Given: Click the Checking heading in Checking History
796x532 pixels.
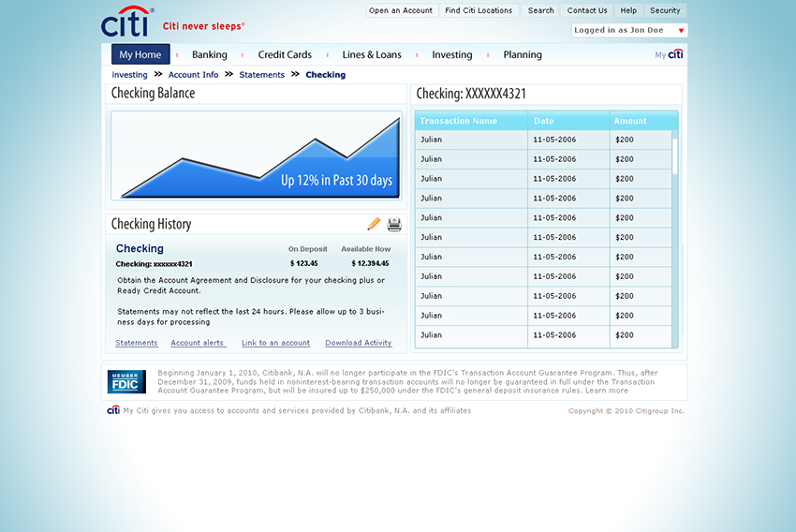Looking at the screenshot, I should (x=140, y=248).
